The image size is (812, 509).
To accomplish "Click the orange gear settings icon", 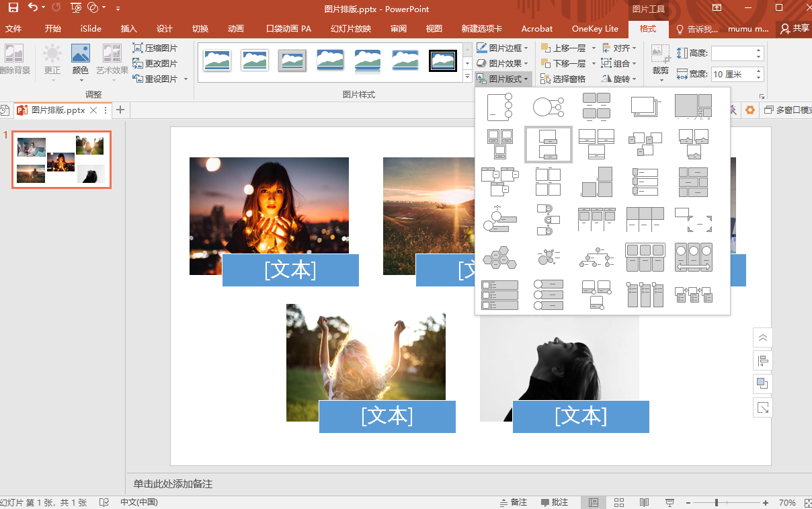I will (x=749, y=110).
